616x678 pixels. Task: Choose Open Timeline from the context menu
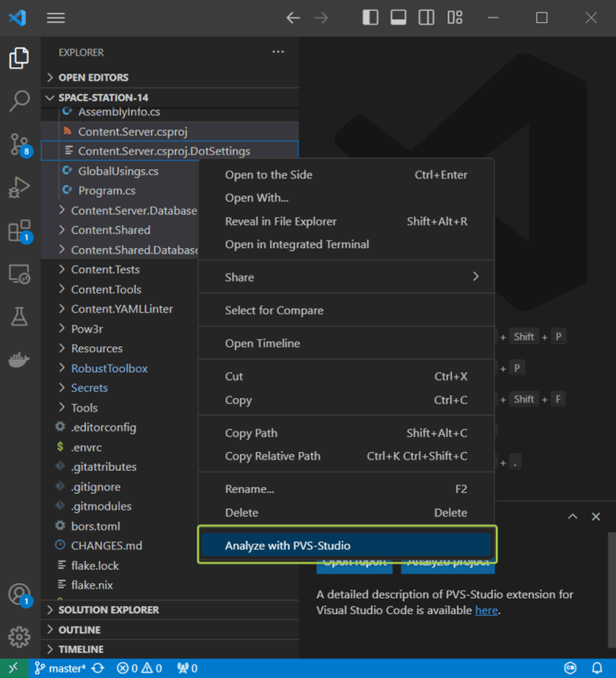pos(261,343)
